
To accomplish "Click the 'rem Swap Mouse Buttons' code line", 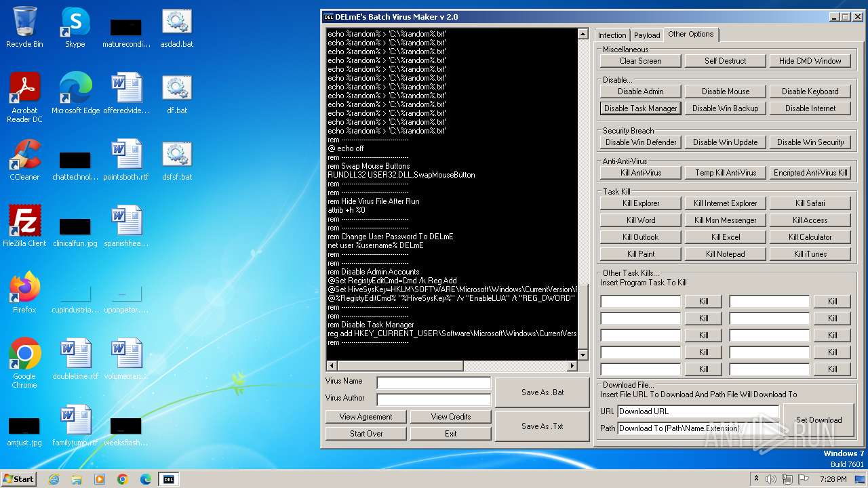I will (368, 166).
